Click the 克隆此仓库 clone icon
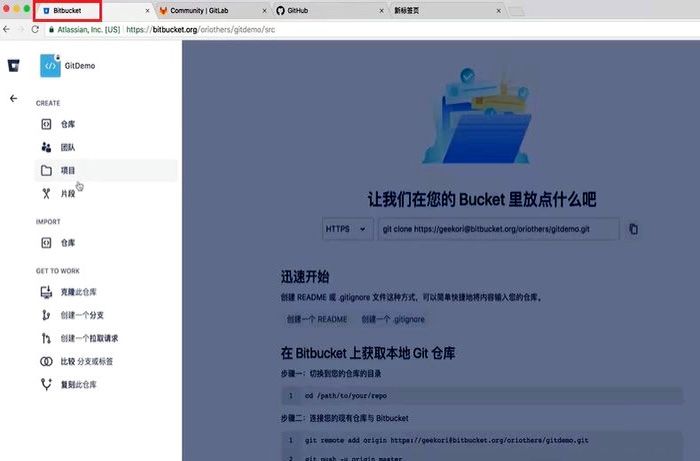Image resolution: width=700 pixels, height=461 pixels. 46,292
